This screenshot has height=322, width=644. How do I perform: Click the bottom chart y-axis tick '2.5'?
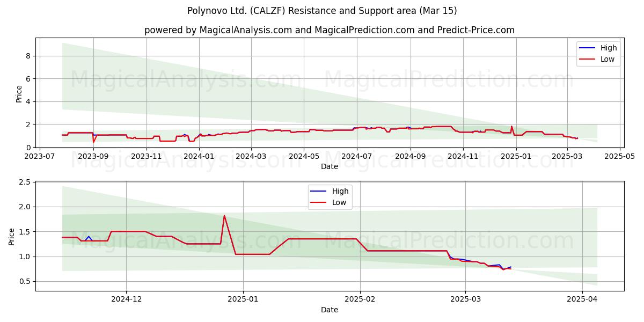click(x=26, y=182)
